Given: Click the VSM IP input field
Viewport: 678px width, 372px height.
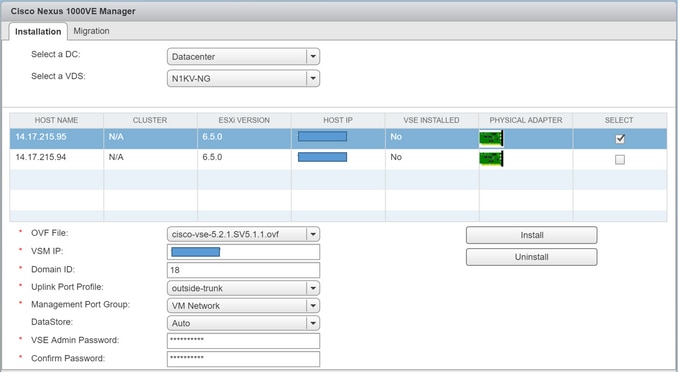Looking at the screenshot, I should click(243, 252).
